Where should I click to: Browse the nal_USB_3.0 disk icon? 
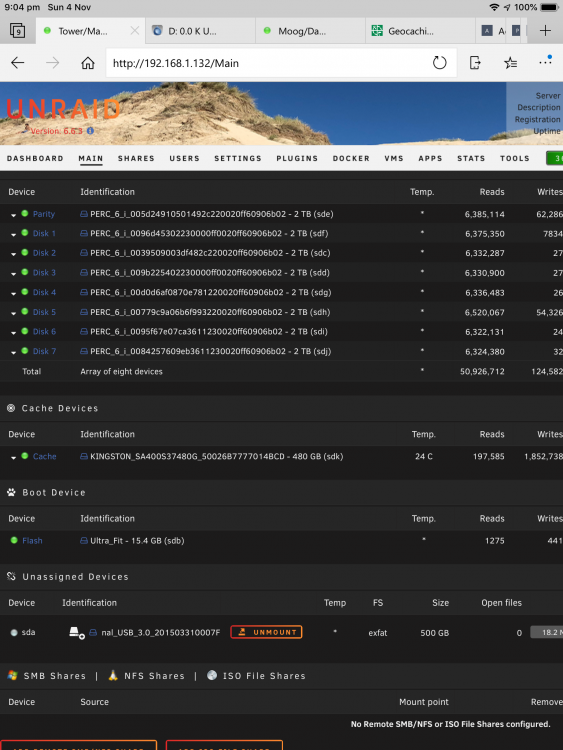point(93,632)
